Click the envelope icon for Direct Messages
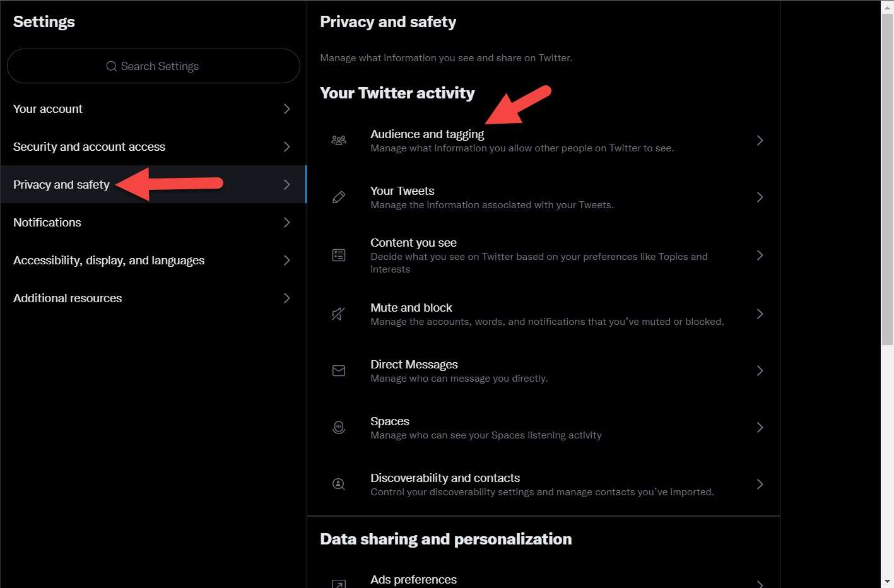The image size is (894, 588). pyautogui.click(x=339, y=370)
